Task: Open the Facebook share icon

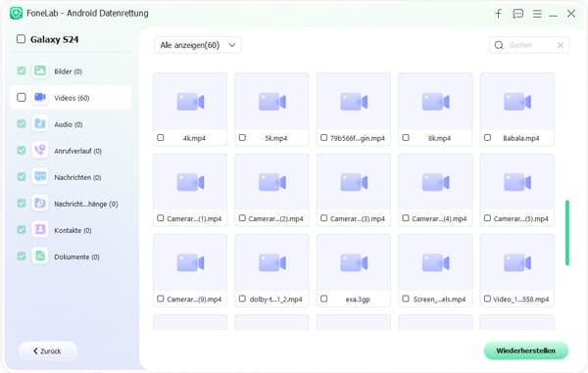Action: pos(498,14)
